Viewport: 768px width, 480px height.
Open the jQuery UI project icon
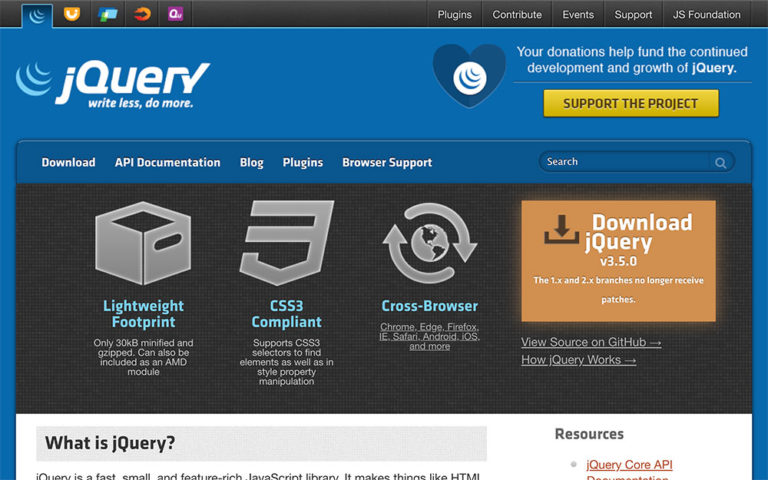click(71, 14)
